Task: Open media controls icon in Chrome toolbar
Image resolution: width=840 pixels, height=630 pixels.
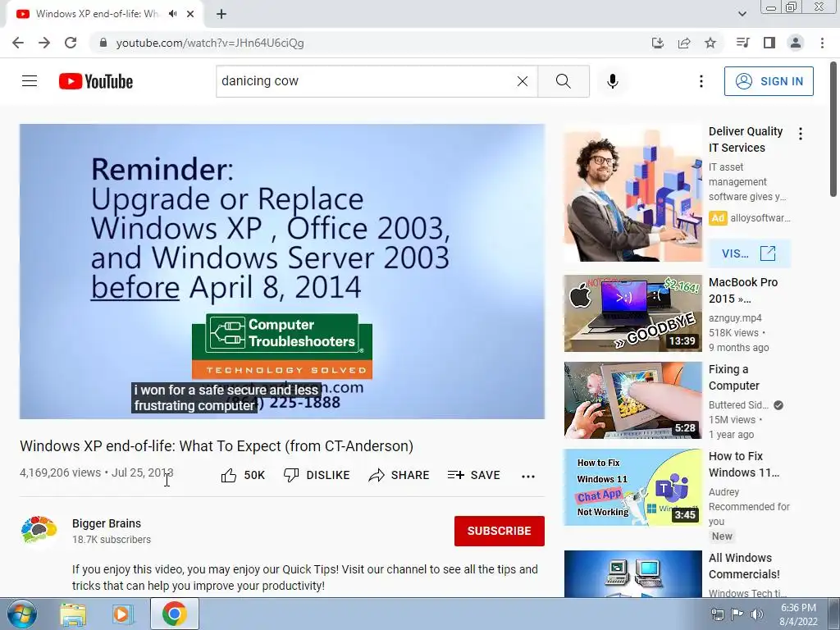Action: pos(743,43)
